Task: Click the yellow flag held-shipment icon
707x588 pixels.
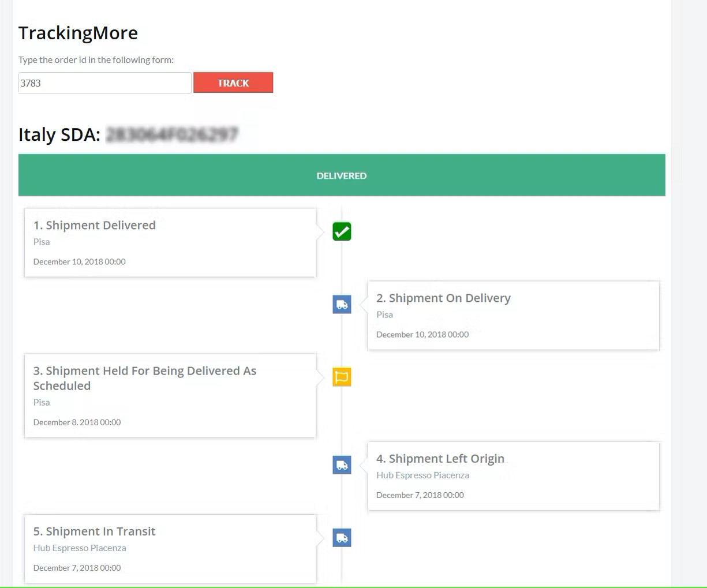Action: 342,377
